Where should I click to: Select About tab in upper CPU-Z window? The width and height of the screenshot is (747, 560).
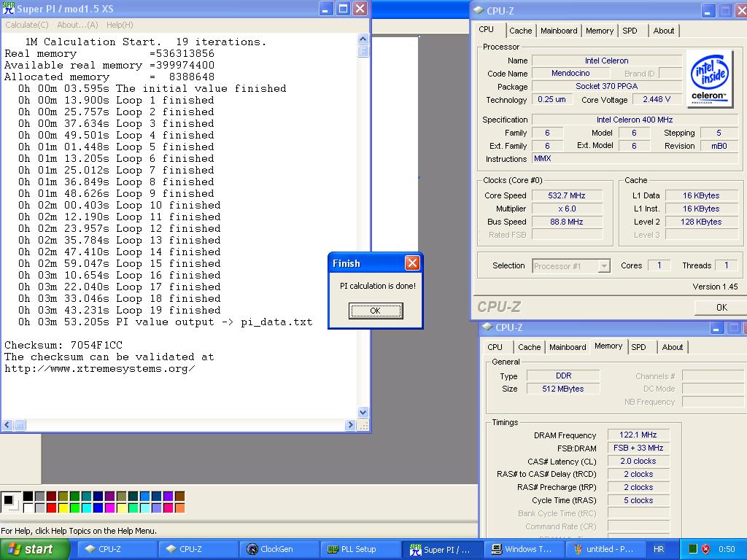pyautogui.click(x=664, y=31)
